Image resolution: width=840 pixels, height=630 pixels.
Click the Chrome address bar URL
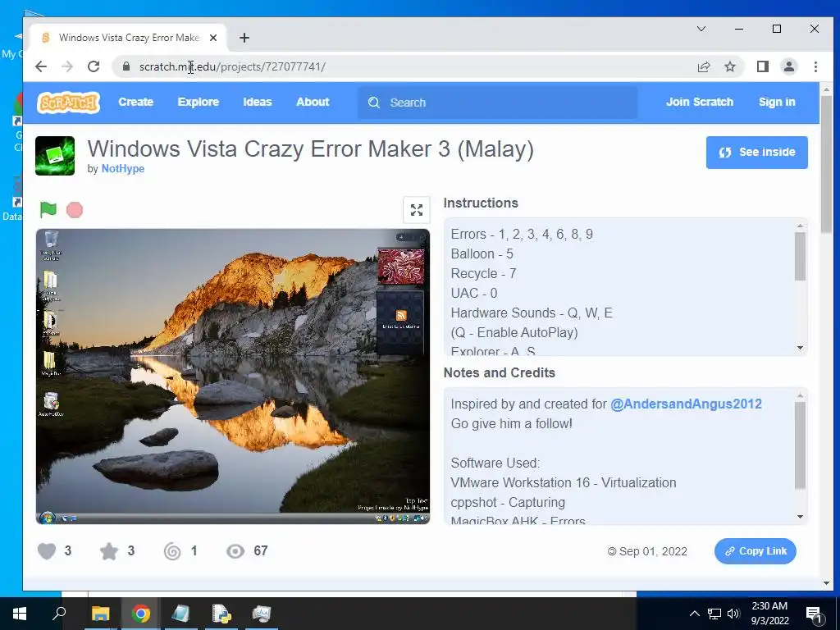click(232, 66)
